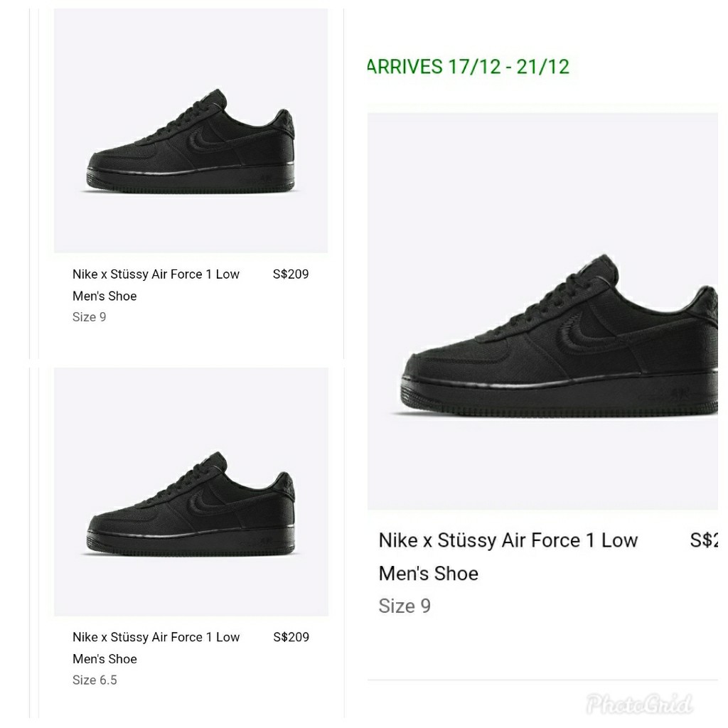Click Men's Shoe text on the top listing

click(x=105, y=296)
